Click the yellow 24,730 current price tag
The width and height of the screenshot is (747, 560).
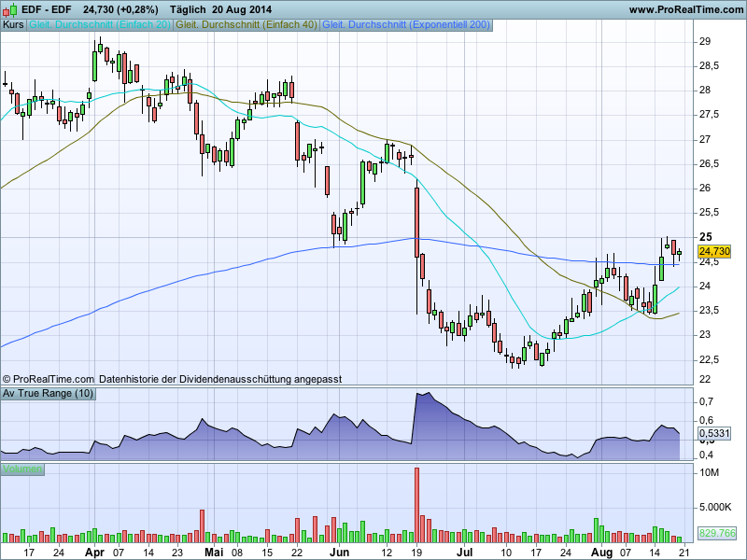click(714, 251)
